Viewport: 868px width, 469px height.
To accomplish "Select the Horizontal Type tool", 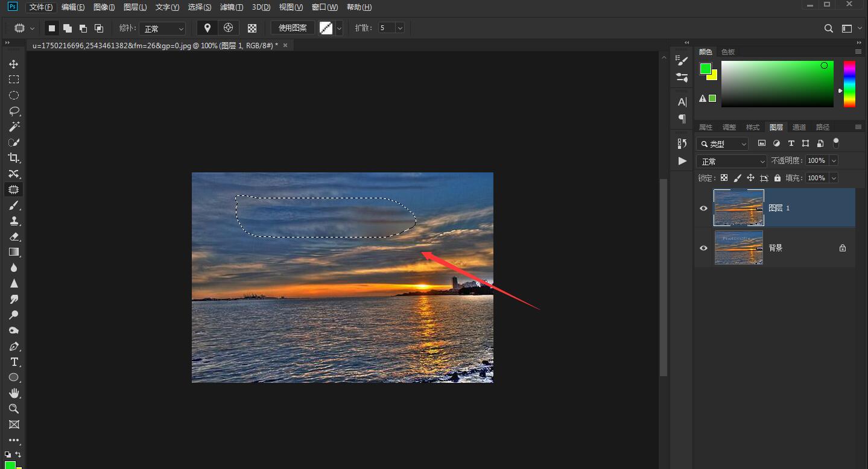I will pyautogui.click(x=13, y=362).
